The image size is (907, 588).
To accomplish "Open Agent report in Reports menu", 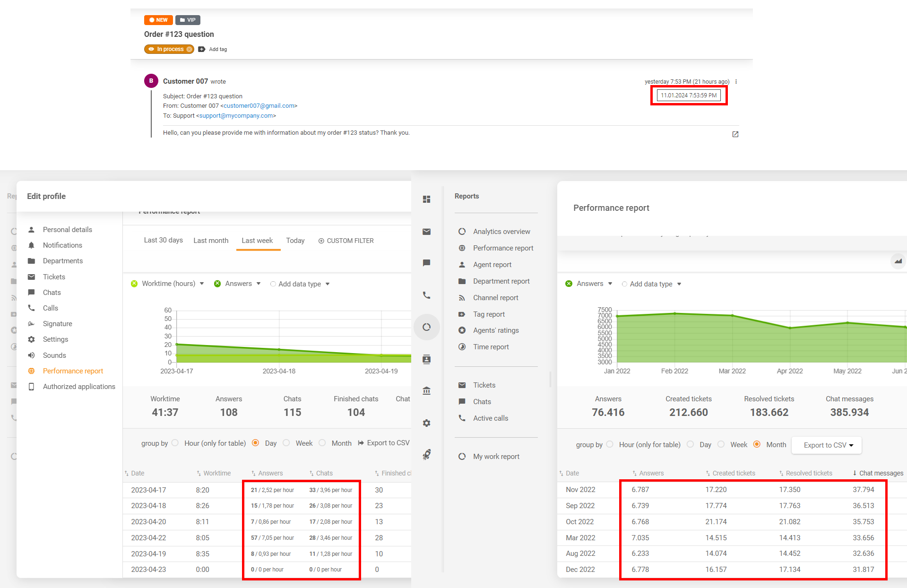I will [492, 265].
